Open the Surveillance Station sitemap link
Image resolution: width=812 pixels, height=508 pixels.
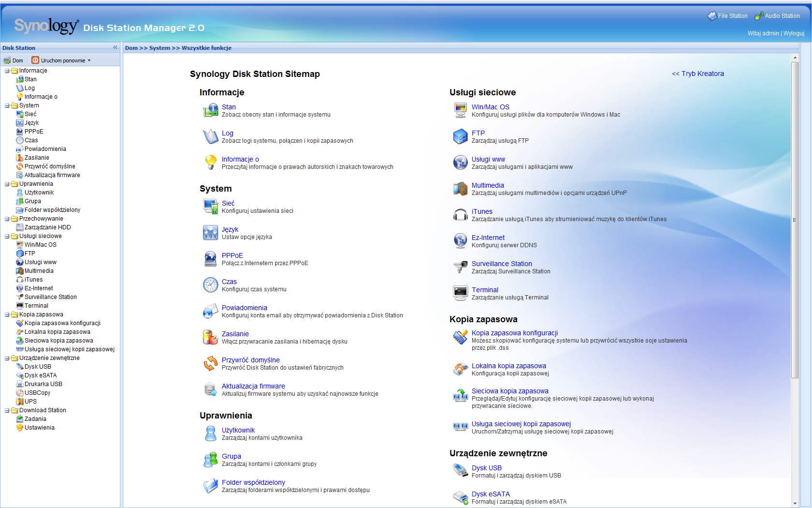(x=502, y=264)
